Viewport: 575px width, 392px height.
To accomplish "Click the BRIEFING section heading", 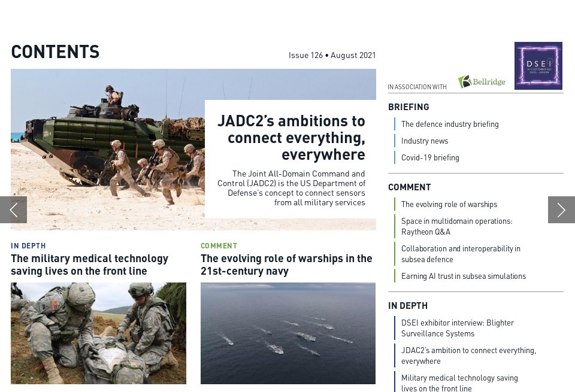I will (408, 107).
